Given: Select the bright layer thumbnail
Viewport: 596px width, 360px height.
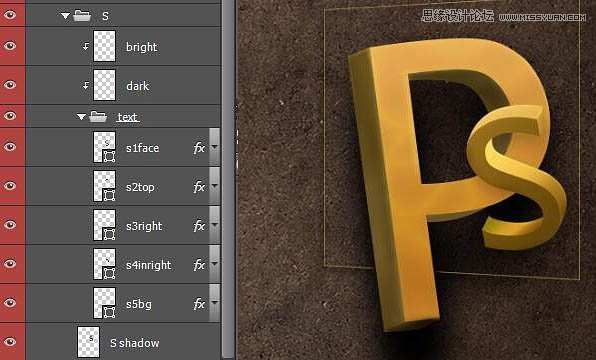Looking at the screenshot, I should pyautogui.click(x=105, y=46).
